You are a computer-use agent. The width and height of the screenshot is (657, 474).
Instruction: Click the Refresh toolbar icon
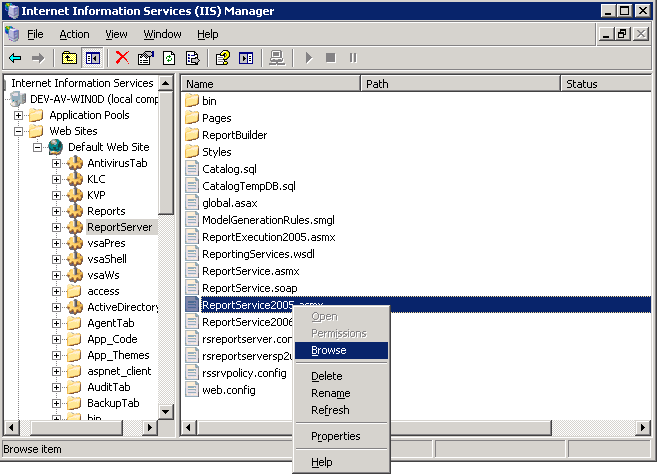[169, 58]
